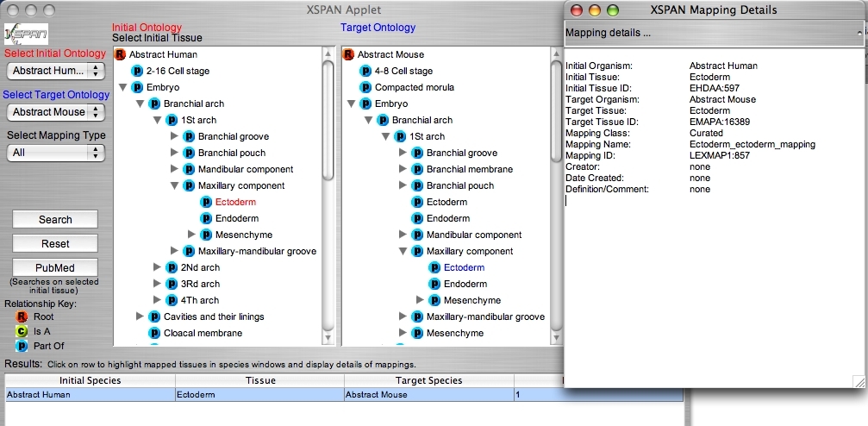Screen dimensions: 868x426
Task: Click Ectoderm_ectoderm_mapping name value
Action: pyautogui.click(x=752, y=145)
